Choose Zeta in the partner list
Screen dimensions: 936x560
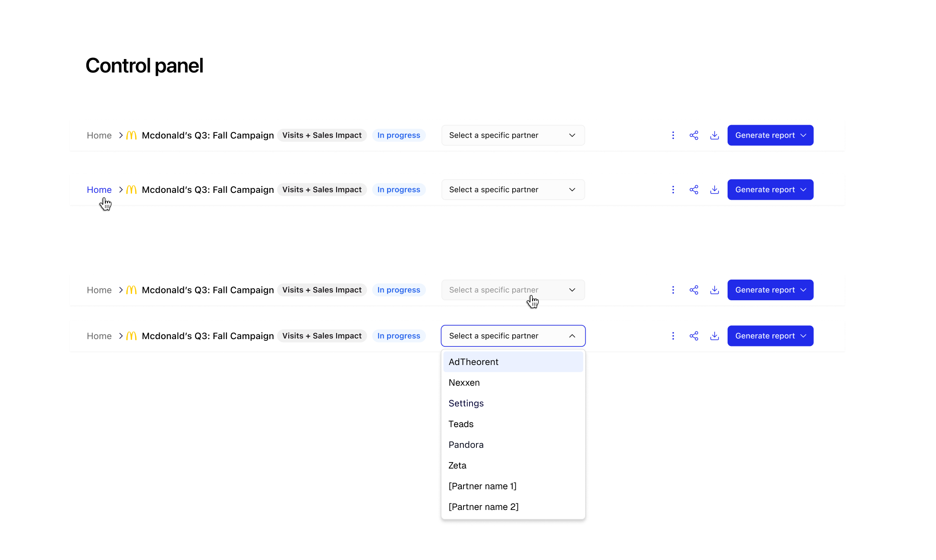pyautogui.click(x=513, y=466)
